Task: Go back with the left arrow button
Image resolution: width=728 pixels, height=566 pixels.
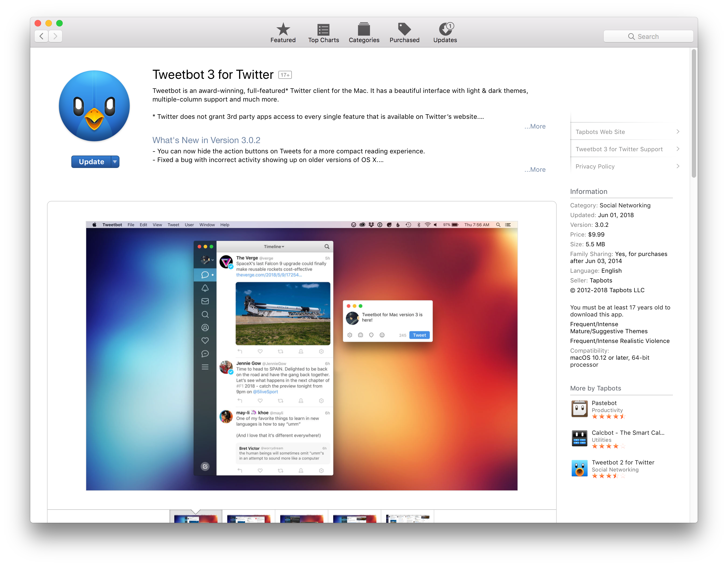Action: point(41,36)
